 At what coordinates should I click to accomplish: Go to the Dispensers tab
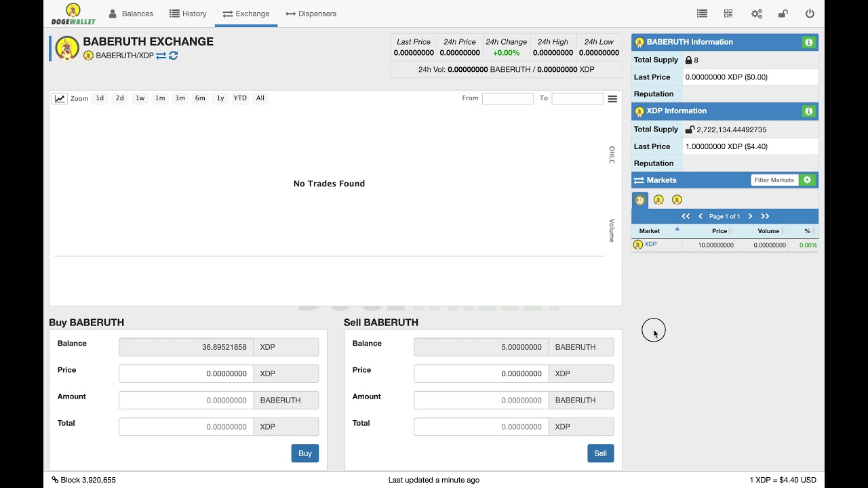click(311, 14)
